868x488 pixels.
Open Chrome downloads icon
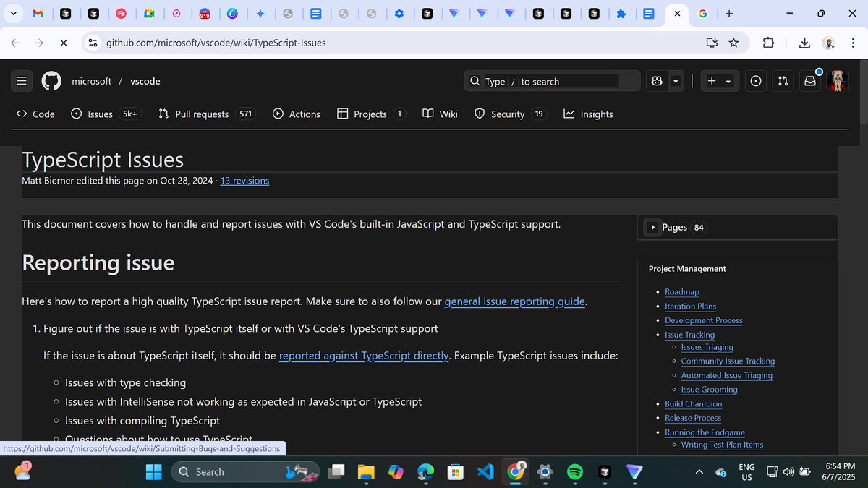[804, 43]
